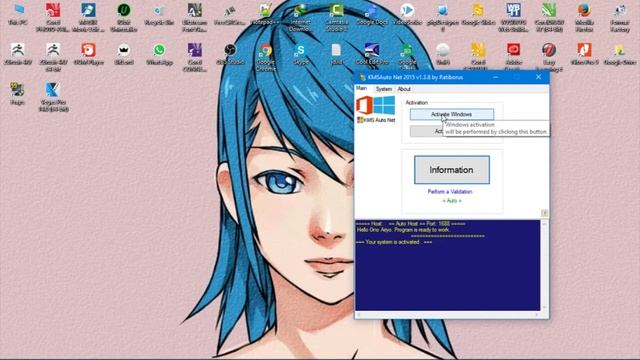The height and width of the screenshot is (360, 640).
Task: Launch Internet Download Manager shortcut
Action: tap(300, 18)
